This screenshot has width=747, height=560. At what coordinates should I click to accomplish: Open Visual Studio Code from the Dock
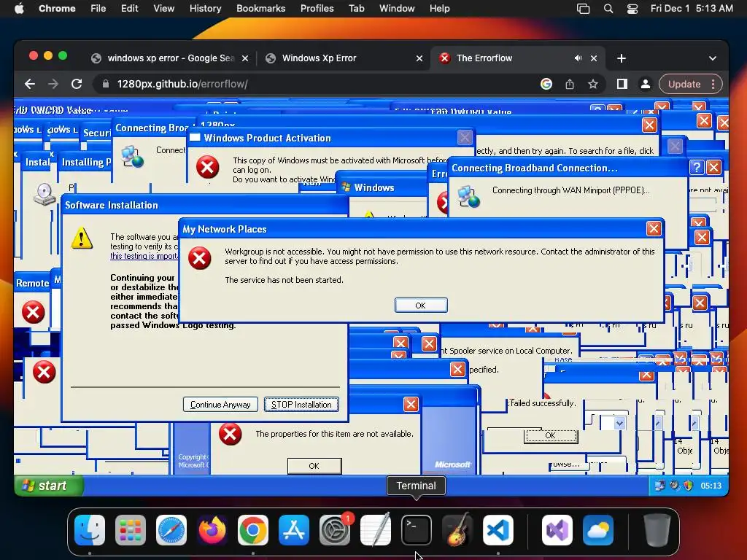click(x=498, y=530)
